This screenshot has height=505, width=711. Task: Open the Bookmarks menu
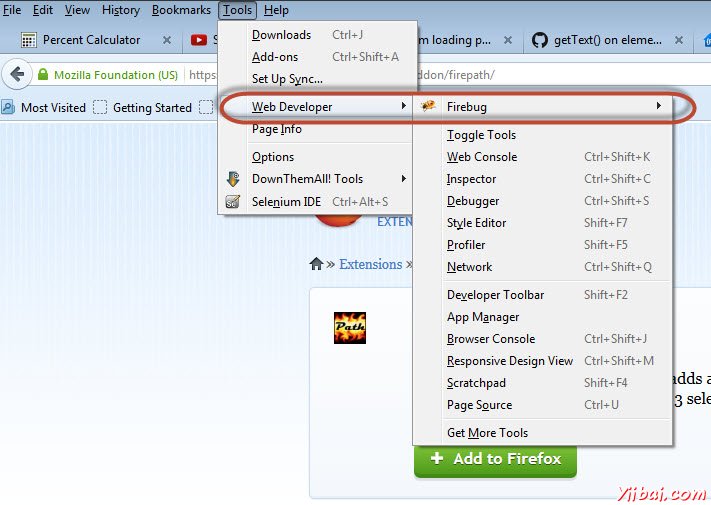pos(181,10)
